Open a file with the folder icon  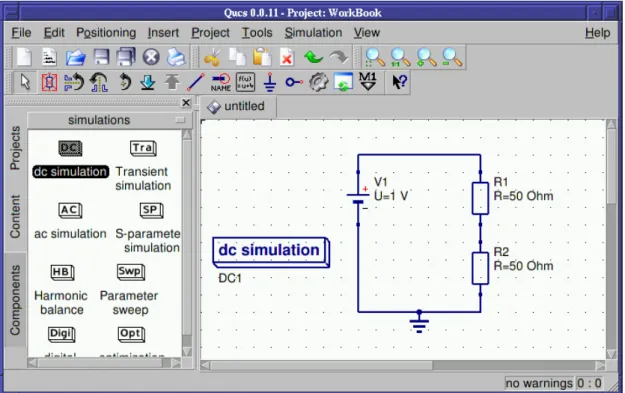[76, 58]
